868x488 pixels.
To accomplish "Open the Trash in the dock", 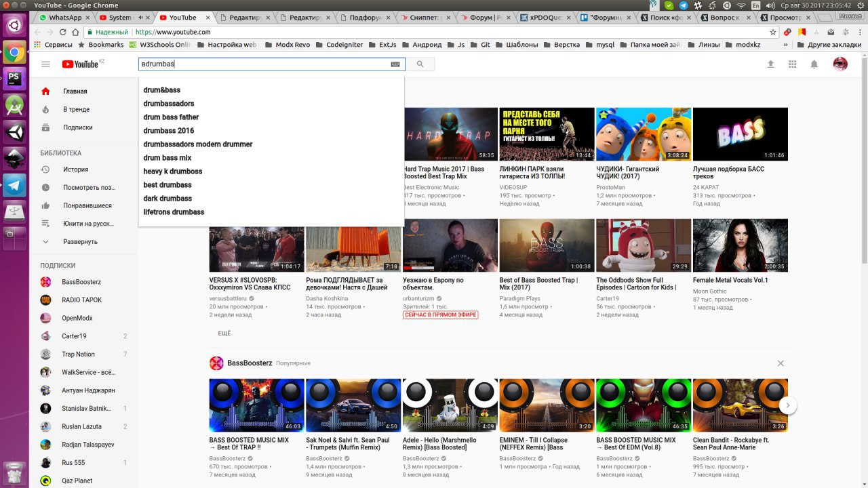I will click(x=14, y=472).
